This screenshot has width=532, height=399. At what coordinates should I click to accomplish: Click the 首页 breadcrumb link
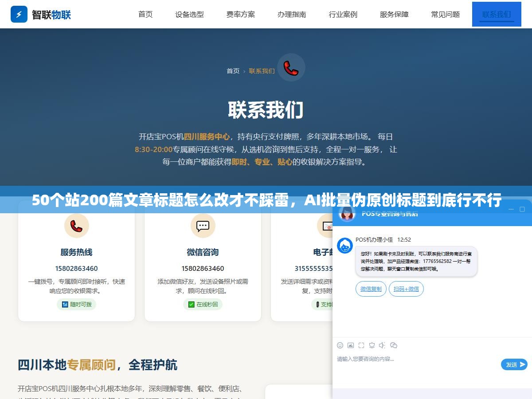tap(233, 71)
